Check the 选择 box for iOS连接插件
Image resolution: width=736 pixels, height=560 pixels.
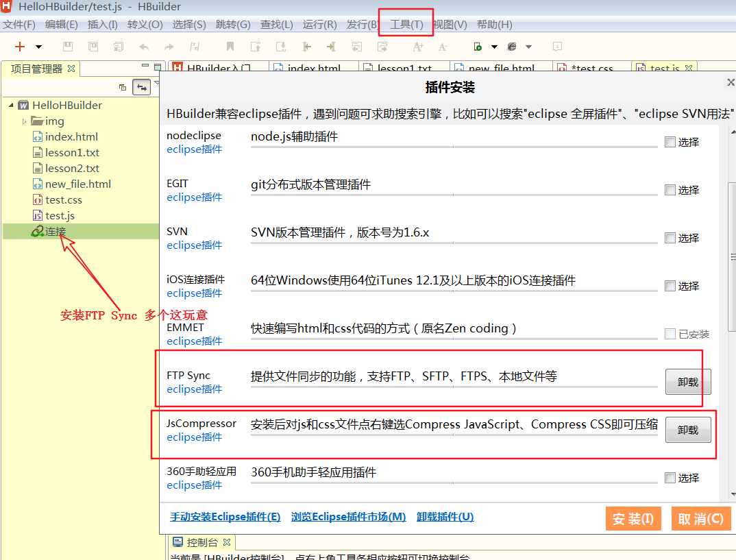(670, 286)
